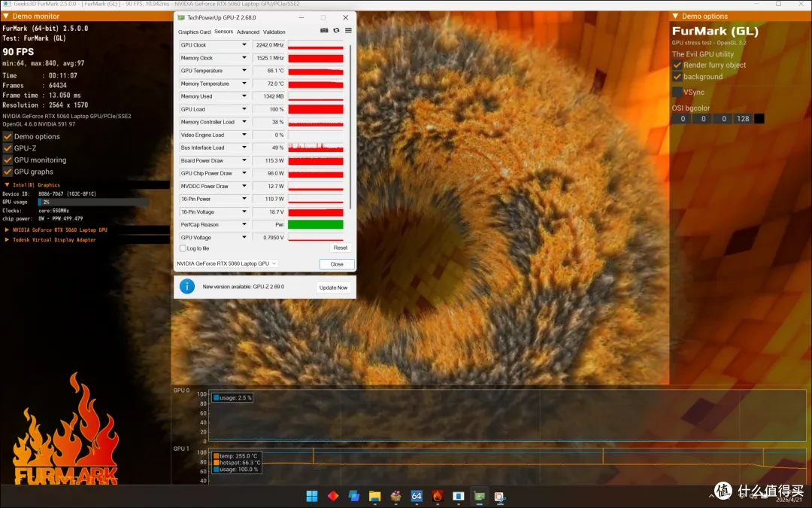Image resolution: width=812 pixels, height=508 pixels.
Task: Toggle the Demo options checkbox in monitor panel
Action: click(8, 136)
